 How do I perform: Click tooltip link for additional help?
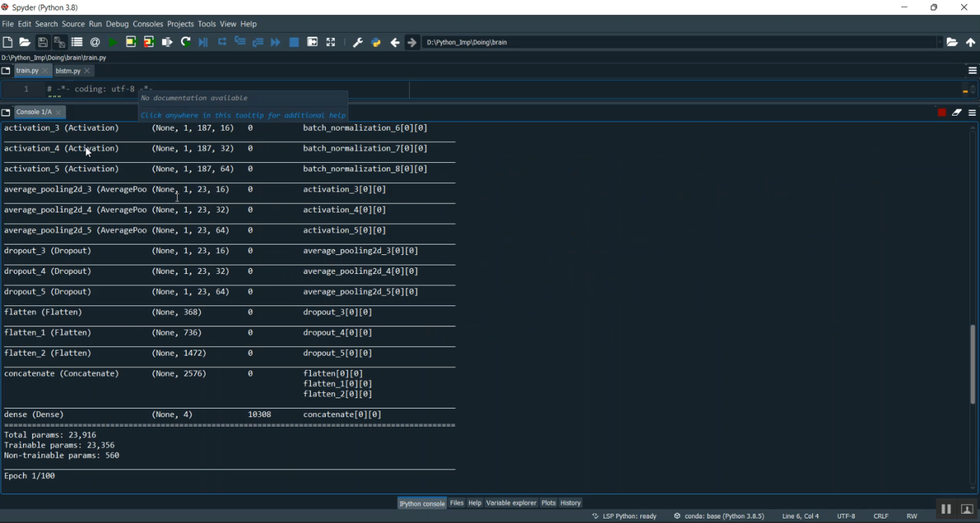(243, 116)
